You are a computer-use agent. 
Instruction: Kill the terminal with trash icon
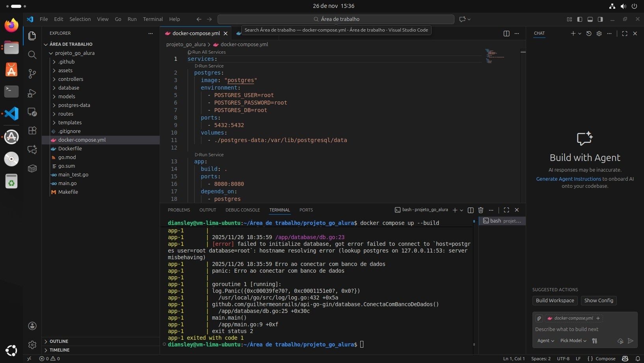[481, 210]
